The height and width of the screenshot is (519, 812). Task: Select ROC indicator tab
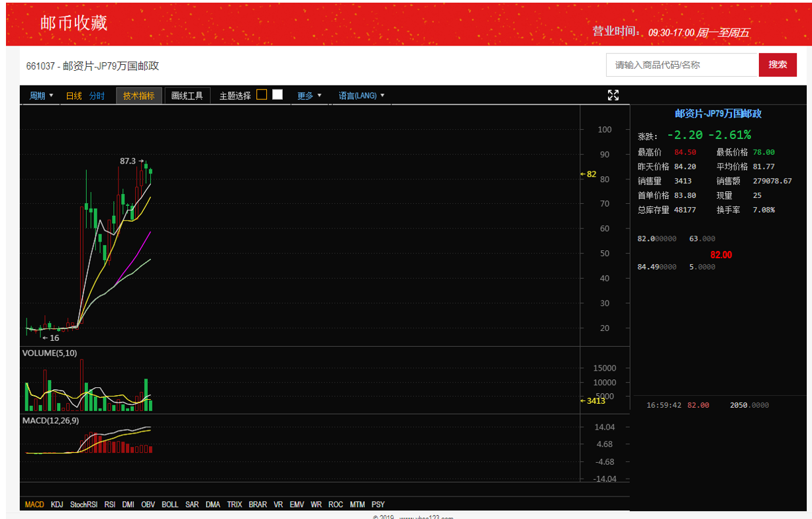click(336, 504)
